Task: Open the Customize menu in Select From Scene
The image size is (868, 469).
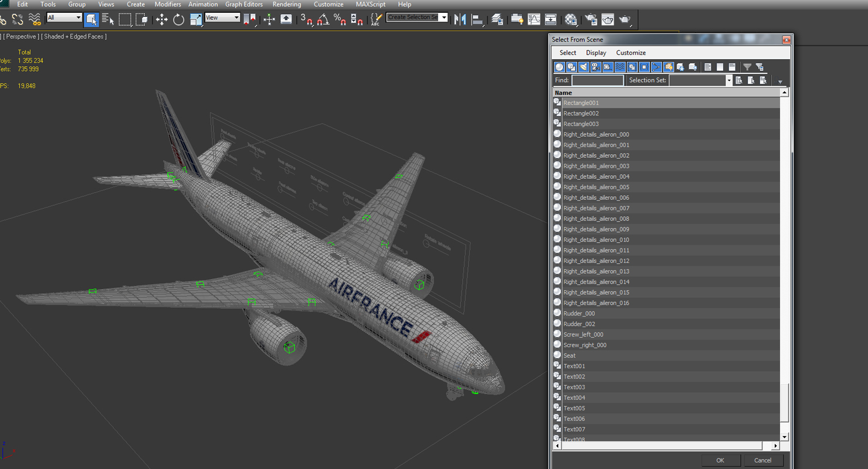Action: click(x=631, y=53)
